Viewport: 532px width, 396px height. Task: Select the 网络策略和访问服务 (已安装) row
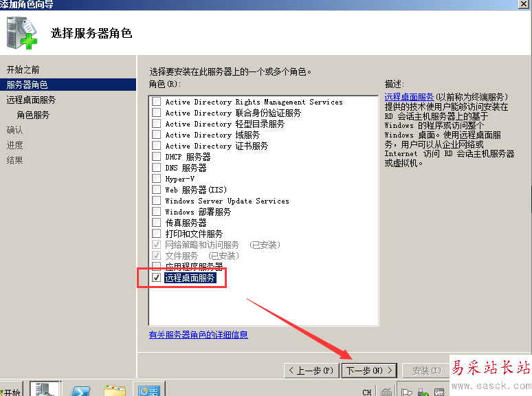(x=223, y=245)
